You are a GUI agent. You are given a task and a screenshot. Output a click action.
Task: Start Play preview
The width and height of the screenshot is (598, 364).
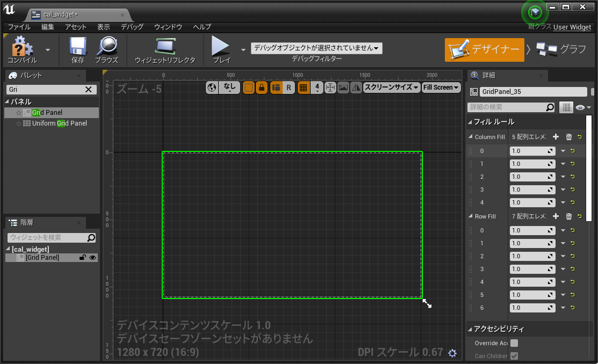(x=221, y=50)
